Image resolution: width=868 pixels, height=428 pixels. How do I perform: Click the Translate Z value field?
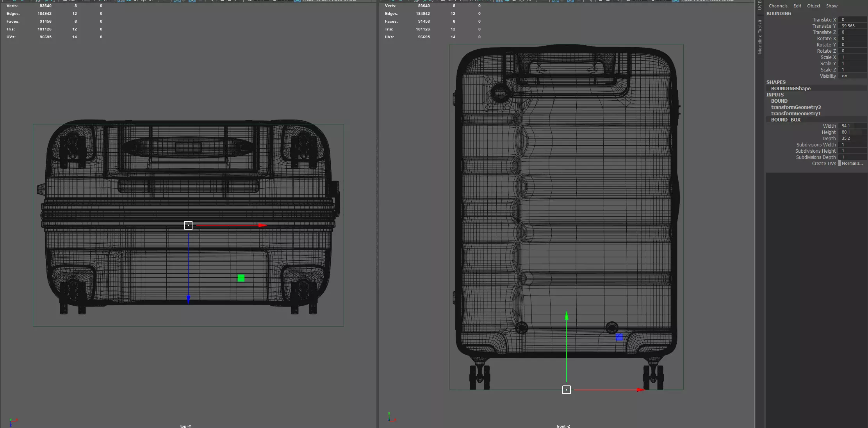pos(853,32)
